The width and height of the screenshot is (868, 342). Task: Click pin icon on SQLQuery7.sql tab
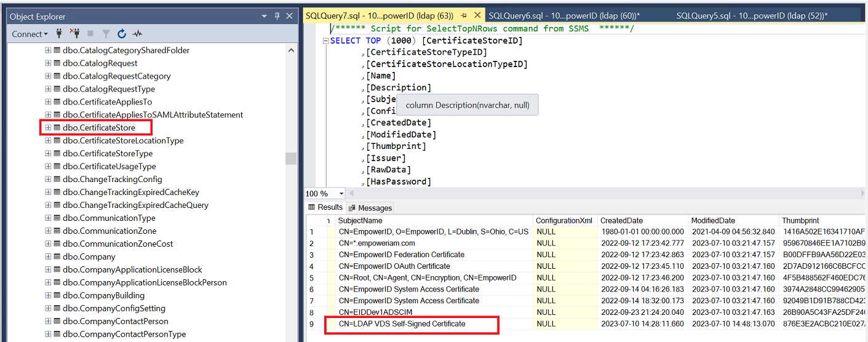pos(463,15)
